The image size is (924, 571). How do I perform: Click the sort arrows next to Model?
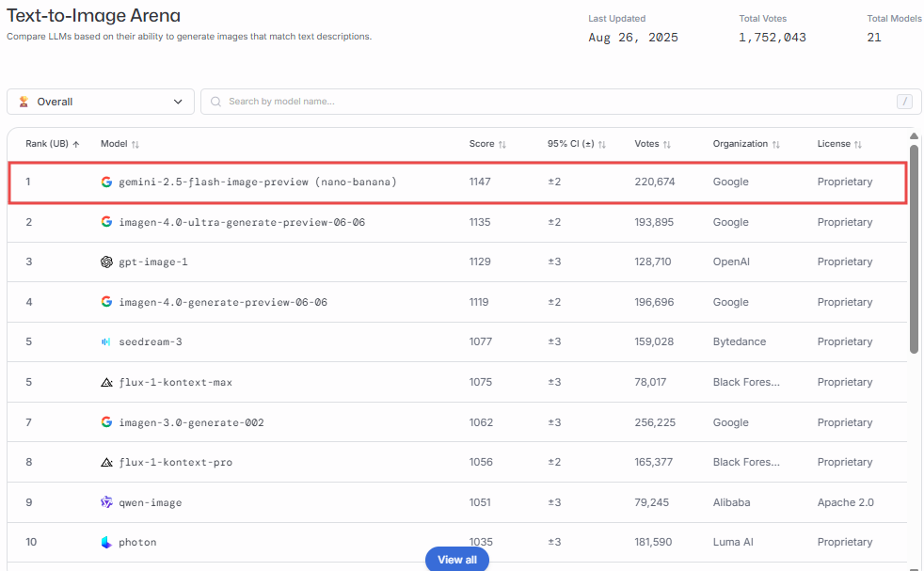tap(135, 144)
